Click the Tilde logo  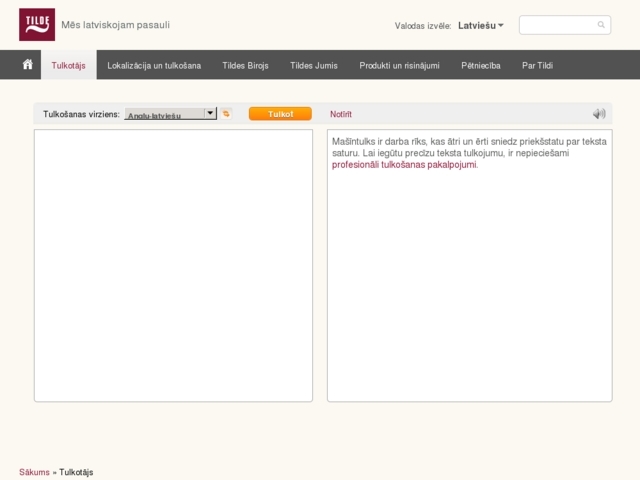tap(37, 24)
